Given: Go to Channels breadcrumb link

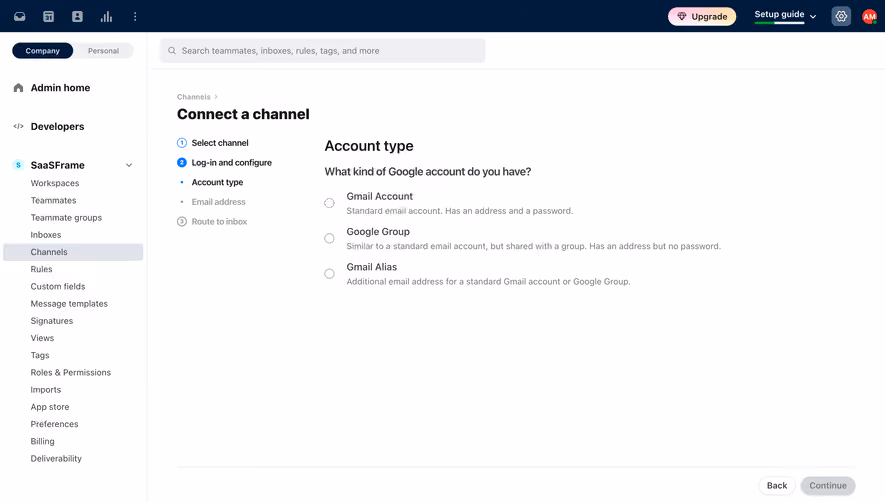Looking at the screenshot, I should [194, 97].
